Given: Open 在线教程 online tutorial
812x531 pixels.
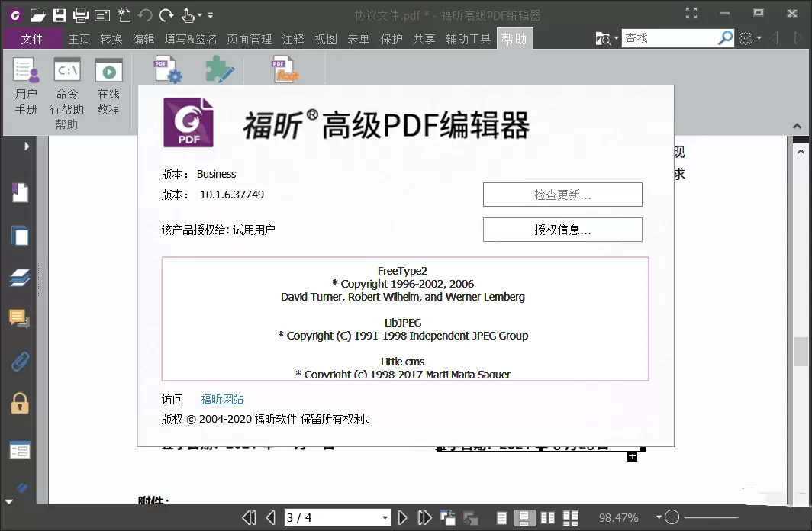Looking at the screenshot, I should (x=108, y=86).
